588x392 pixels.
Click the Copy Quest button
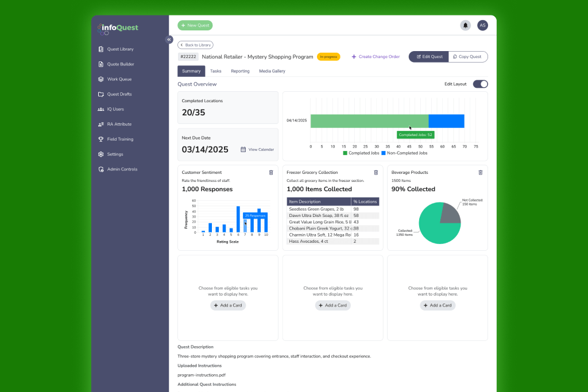click(x=467, y=57)
